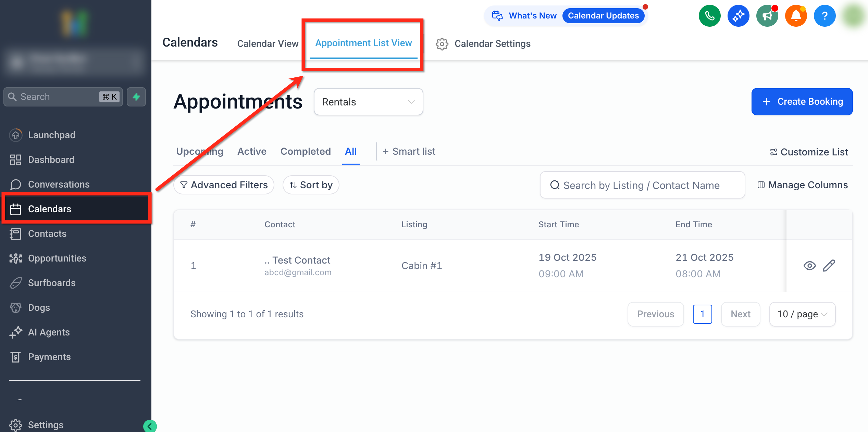Open the AI sparkle assistant icon

tap(738, 16)
